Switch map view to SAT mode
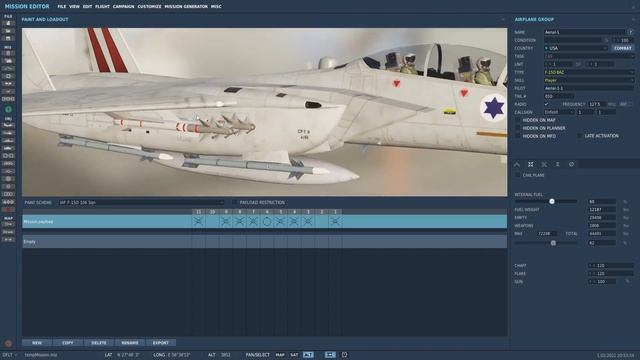The width and height of the screenshot is (640, 360). [294, 355]
